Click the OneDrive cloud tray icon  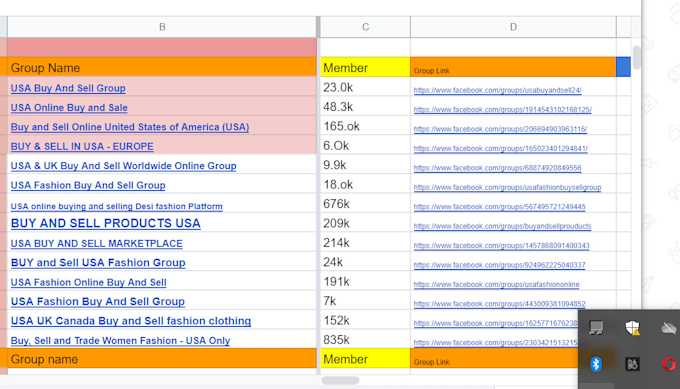click(x=669, y=328)
